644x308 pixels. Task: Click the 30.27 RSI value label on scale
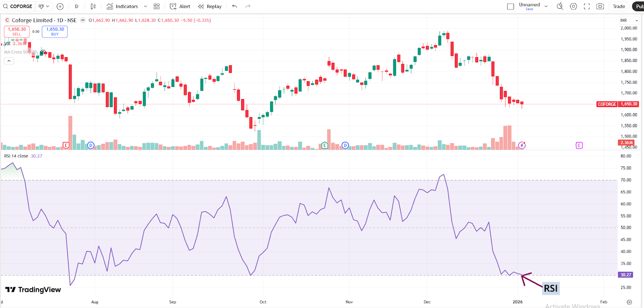[x=625, y=275]
